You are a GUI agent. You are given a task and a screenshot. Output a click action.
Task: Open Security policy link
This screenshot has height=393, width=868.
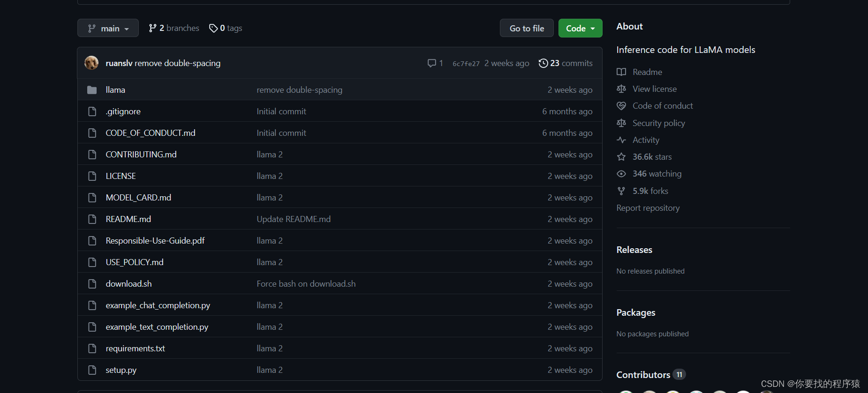pos(659,123)
